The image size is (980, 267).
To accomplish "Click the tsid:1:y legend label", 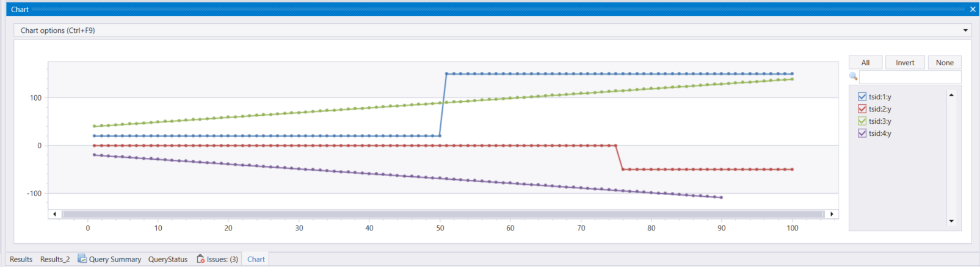I will (x=880, y=97).
